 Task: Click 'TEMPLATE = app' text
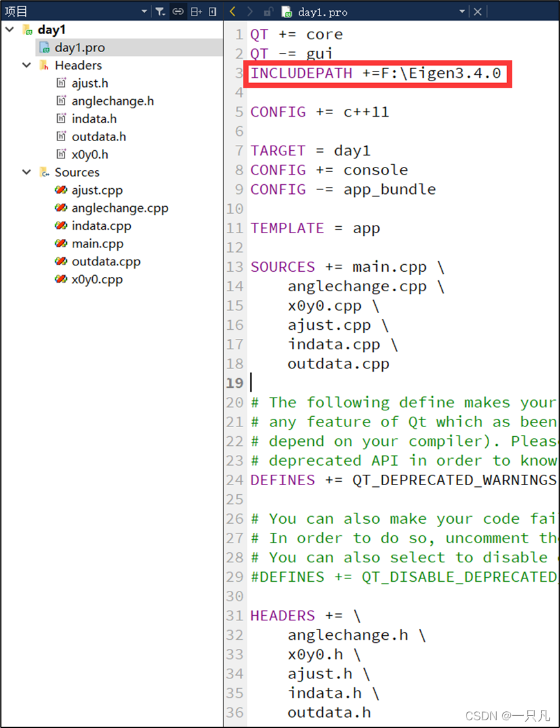tap(315, 229)
